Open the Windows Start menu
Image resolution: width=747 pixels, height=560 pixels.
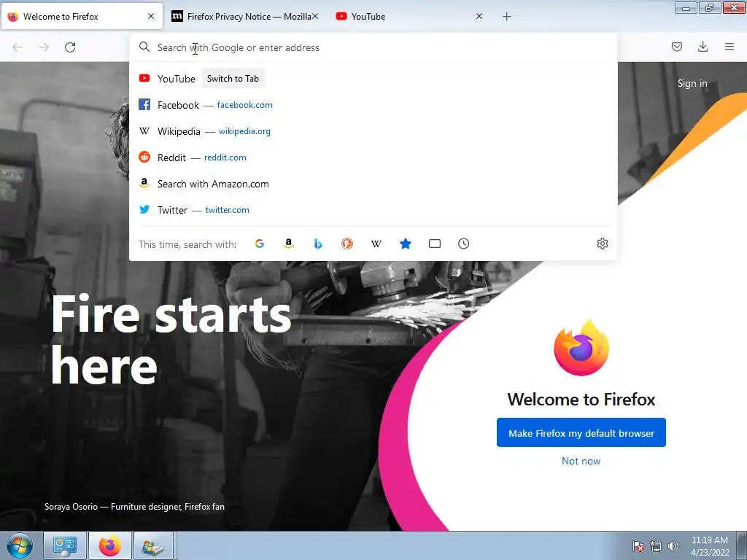[20, 545]
